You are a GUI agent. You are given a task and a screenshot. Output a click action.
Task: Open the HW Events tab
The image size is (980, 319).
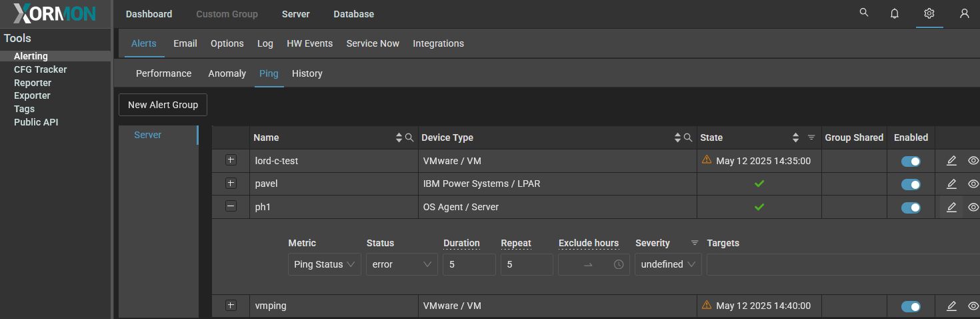309,43
